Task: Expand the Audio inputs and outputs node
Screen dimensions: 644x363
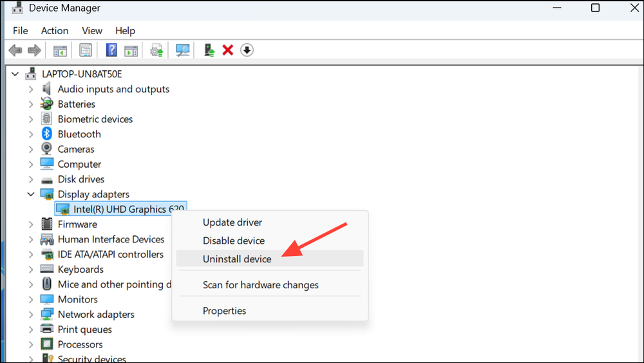Action: (x=31, y=90)
